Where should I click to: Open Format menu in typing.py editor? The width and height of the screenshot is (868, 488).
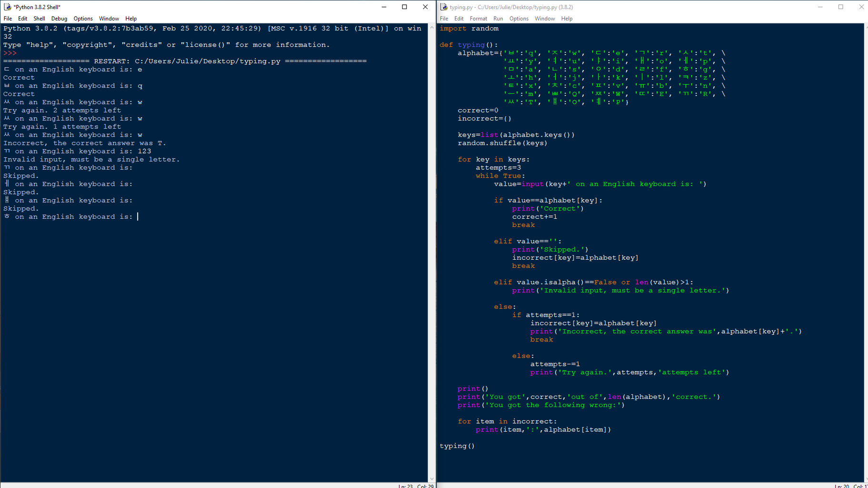click(x=478, y=19)
